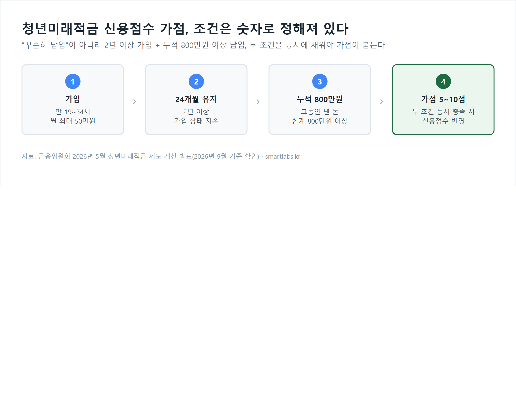The image size is (516, 420).
Task: Click the blue step 3 circle
Action: (x=320, y=82)
